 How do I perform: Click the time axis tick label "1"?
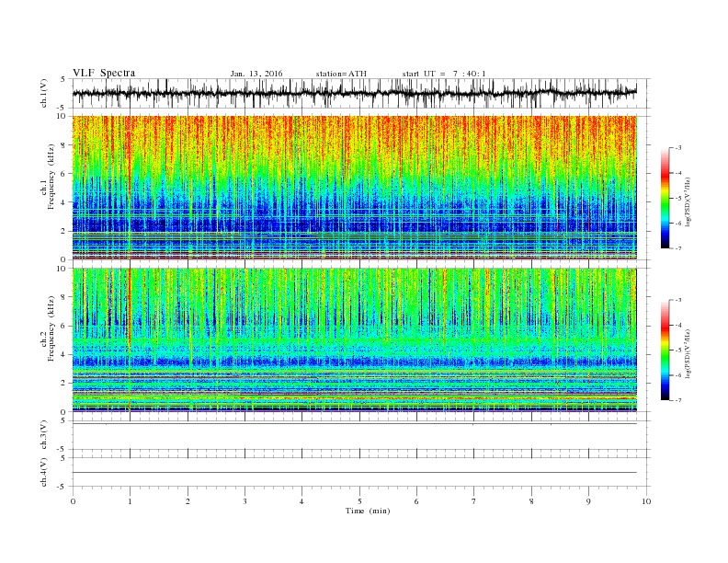pos(130,501)
